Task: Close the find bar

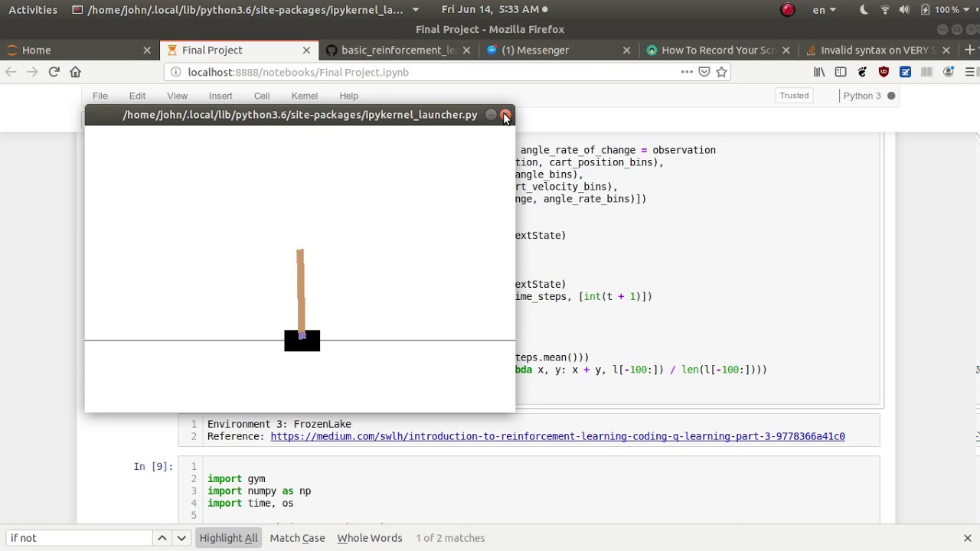Action: pyautogui.click(x=968, y=538)
